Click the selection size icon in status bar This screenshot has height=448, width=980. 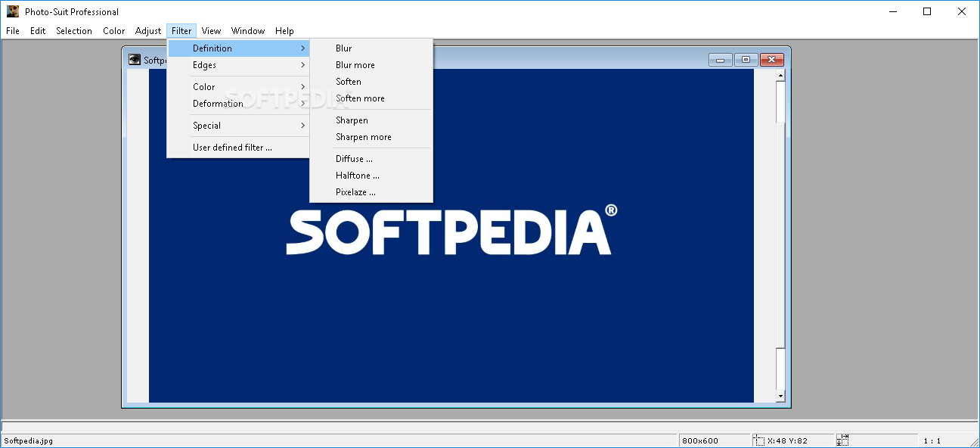point(843,440)
